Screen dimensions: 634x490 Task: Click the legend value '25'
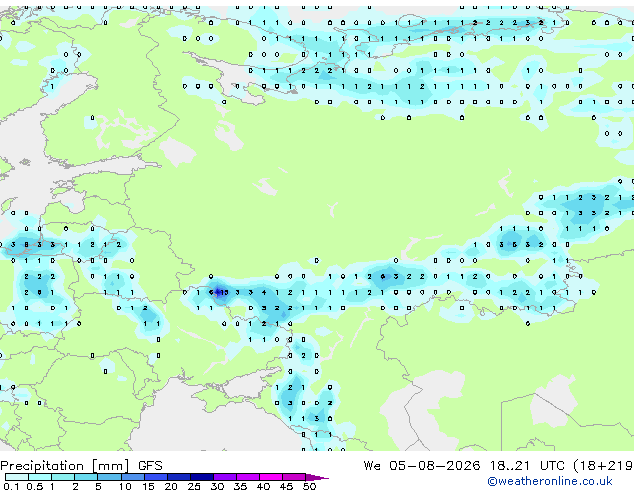pos(194,486)
